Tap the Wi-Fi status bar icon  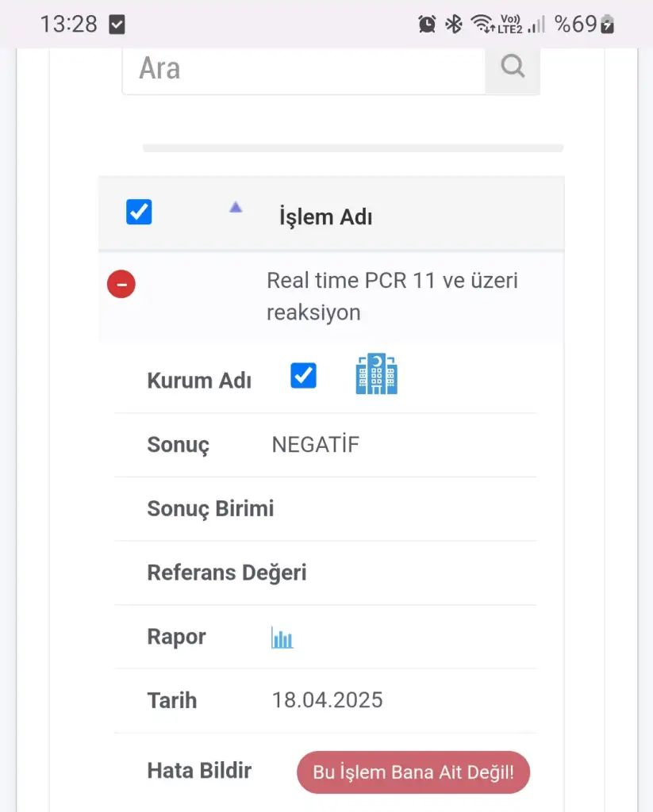coord(482,25)
